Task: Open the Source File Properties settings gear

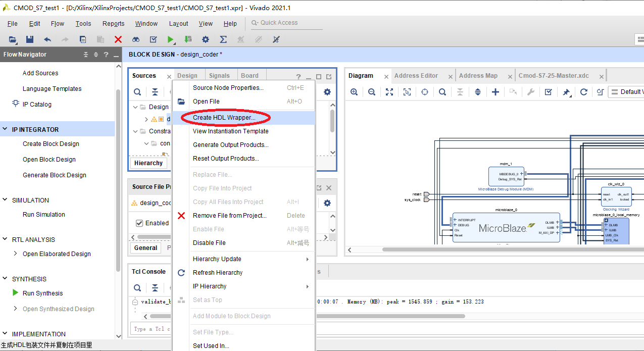Action: pos(327,203)
